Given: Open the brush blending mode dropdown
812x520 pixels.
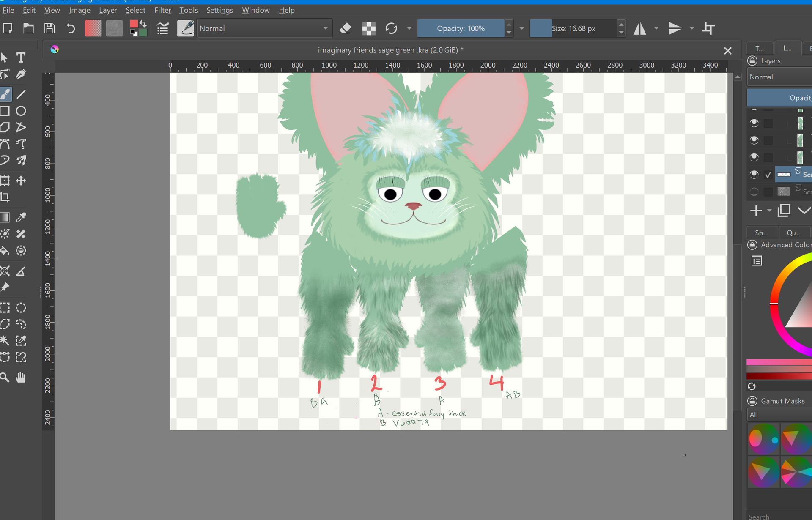Looking at the screenshot, I should click(264, 28).
